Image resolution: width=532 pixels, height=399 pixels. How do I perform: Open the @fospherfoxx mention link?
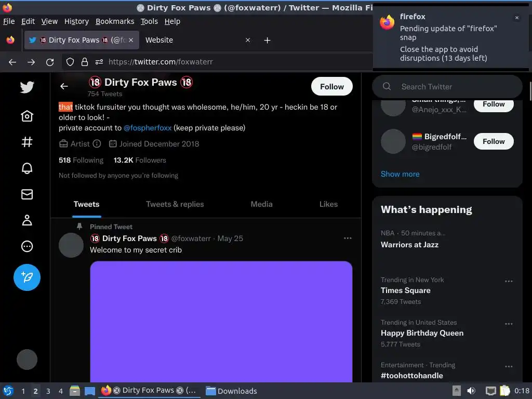coord(148,128)
